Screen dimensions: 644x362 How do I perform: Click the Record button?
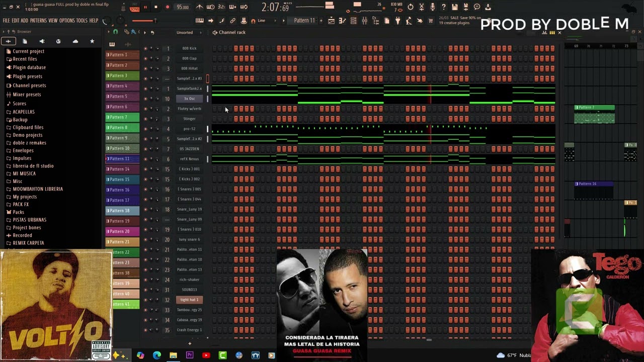click(167, 7)
